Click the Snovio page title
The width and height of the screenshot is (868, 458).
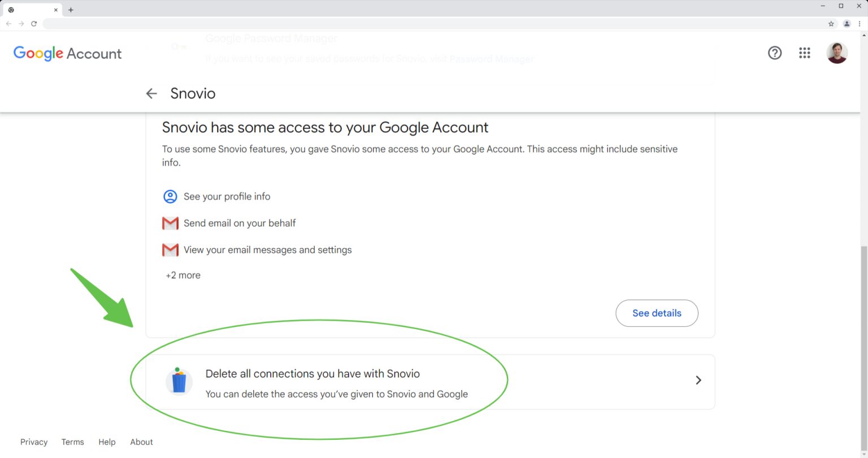(193, 93)
